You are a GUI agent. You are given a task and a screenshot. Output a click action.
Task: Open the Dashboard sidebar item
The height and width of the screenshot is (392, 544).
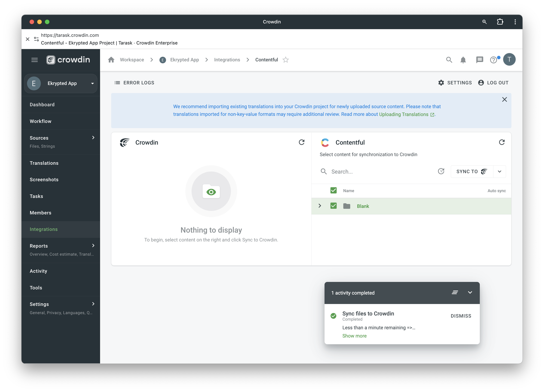[61, 104]
